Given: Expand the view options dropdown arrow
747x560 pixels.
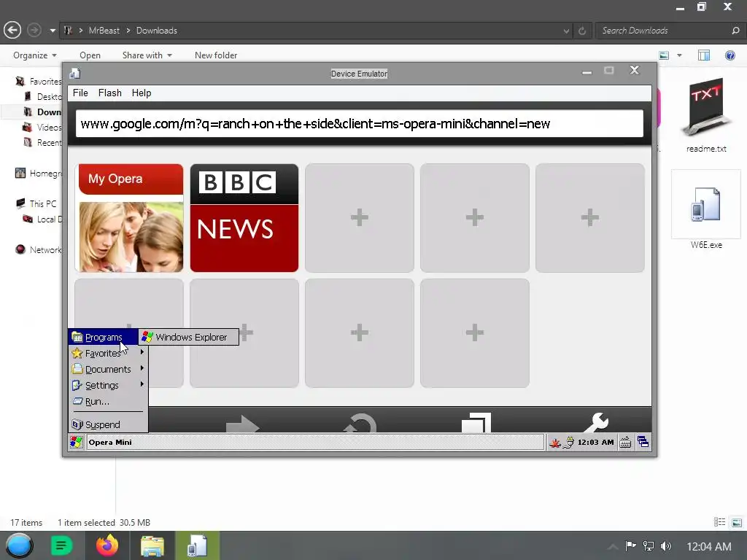Looking at the screenshot, I should point(679,55).
